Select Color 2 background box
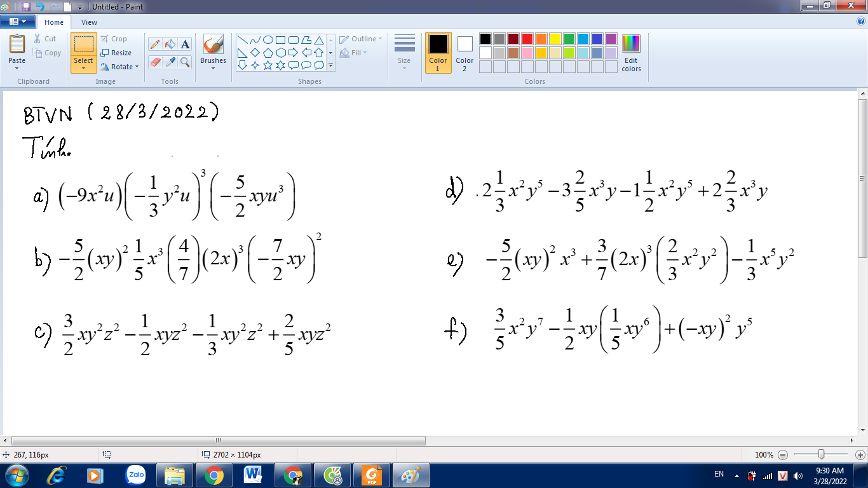The width and height of the screenshot is (868, 488). [465, 52]
